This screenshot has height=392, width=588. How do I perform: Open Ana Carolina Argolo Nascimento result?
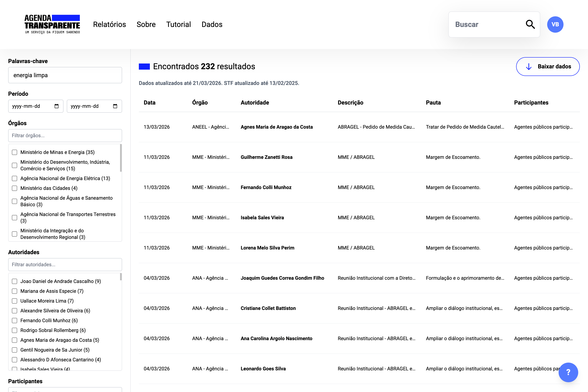coord(359,339)
